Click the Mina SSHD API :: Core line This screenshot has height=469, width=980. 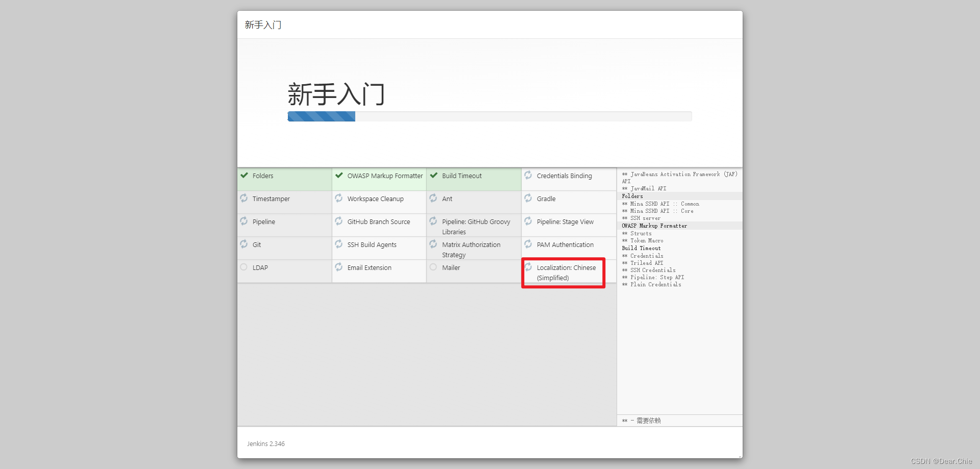(x=657, y=211)
